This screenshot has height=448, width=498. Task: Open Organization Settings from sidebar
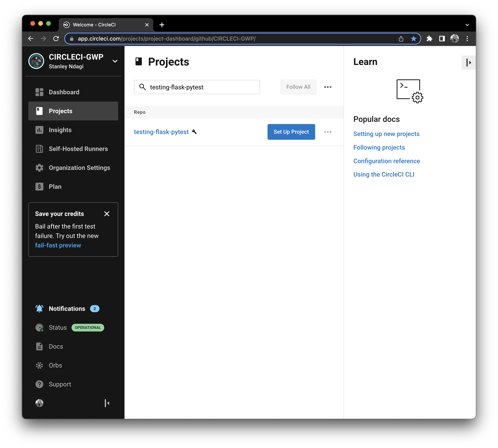pyautogui.click(x=79, y=168)
